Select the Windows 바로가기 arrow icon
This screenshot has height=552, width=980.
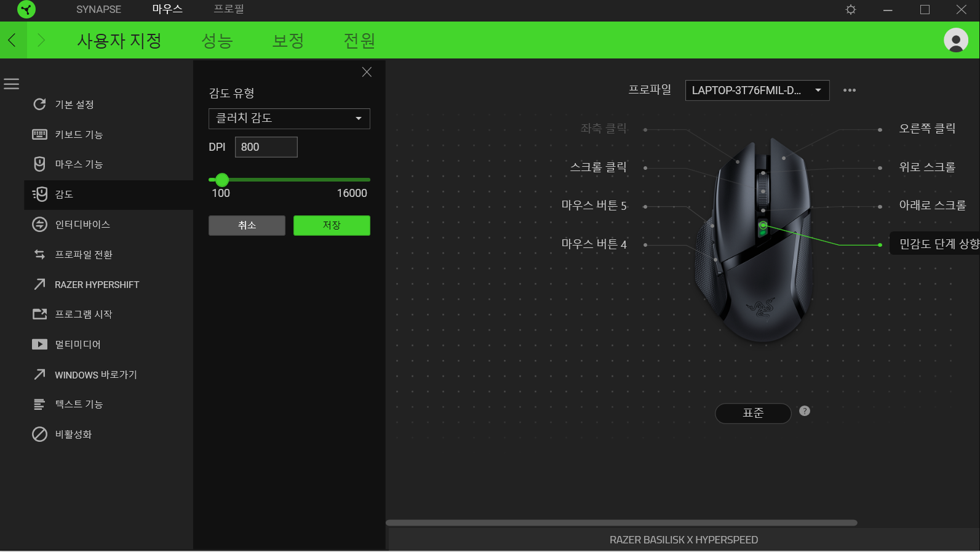tap(39, 374)
